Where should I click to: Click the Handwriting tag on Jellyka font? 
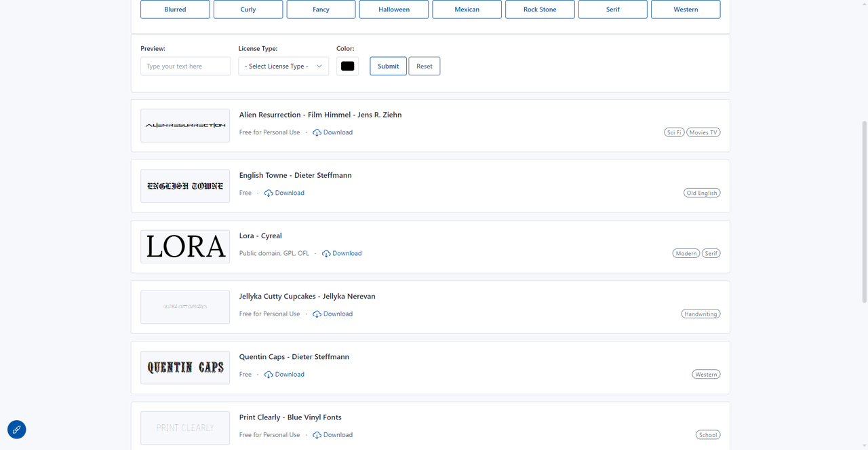701,314
